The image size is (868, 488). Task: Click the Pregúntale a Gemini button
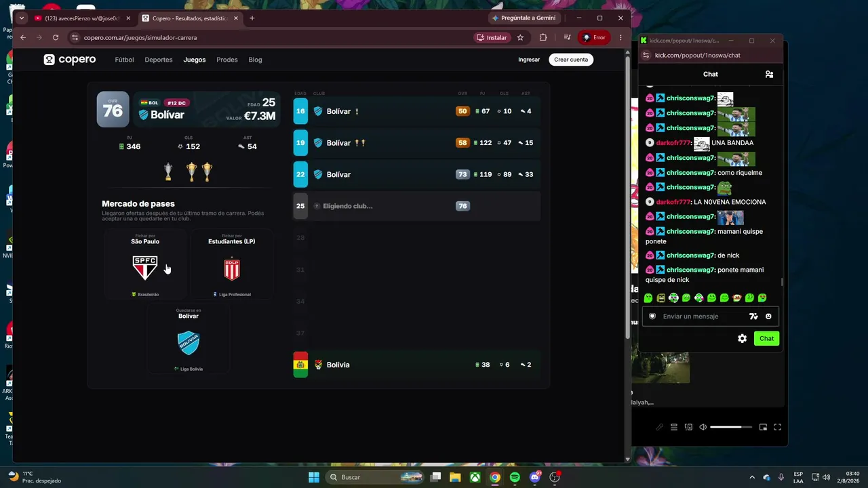(x=524, y=18)
